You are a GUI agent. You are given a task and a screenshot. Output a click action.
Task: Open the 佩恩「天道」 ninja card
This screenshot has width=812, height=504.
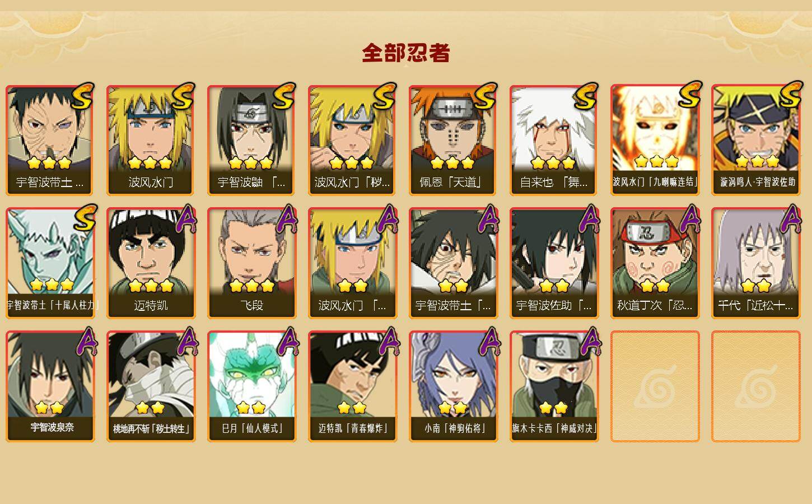pos(453,140)
